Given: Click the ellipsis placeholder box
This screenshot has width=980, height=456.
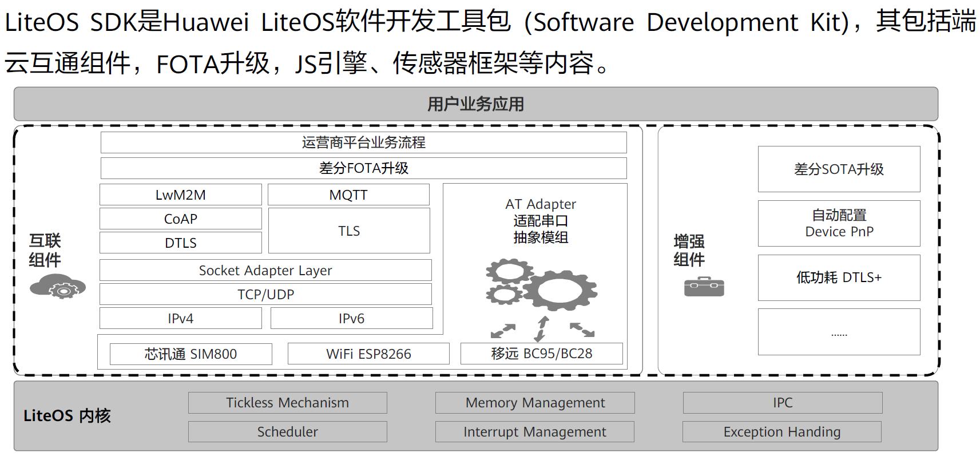Looking at the screenshot, I should [x=839, y=332].
